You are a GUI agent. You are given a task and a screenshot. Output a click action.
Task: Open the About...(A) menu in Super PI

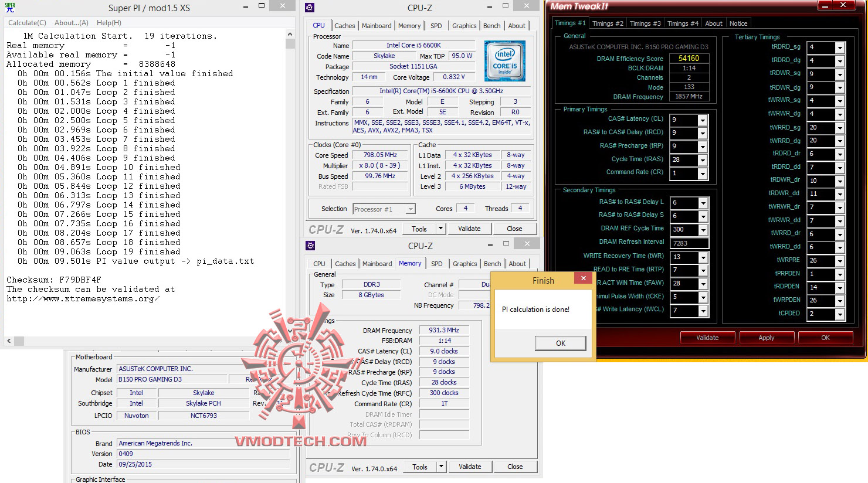(72, 23)
